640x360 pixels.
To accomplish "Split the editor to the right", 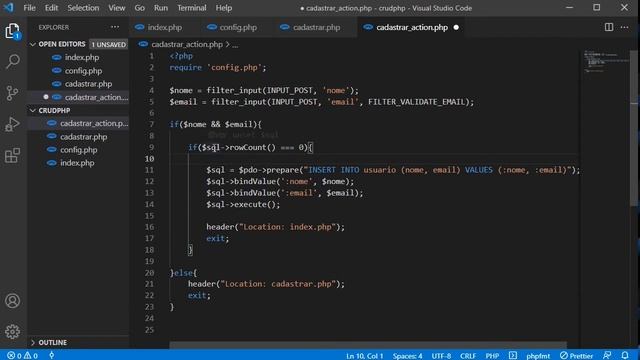I will [609, 27].
